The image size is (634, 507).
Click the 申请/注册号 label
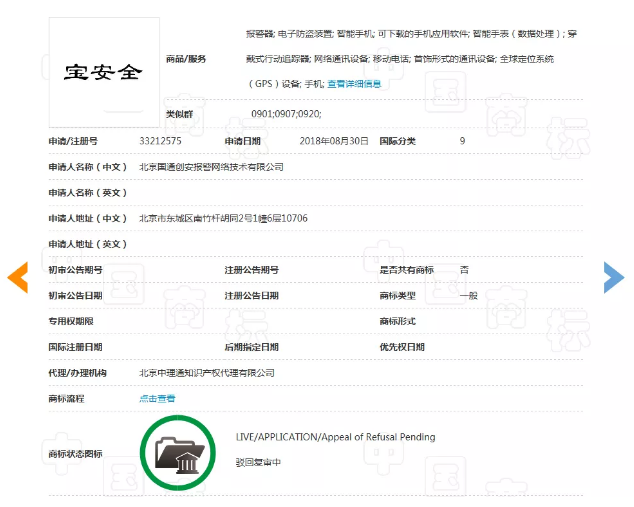coord(73,141)
